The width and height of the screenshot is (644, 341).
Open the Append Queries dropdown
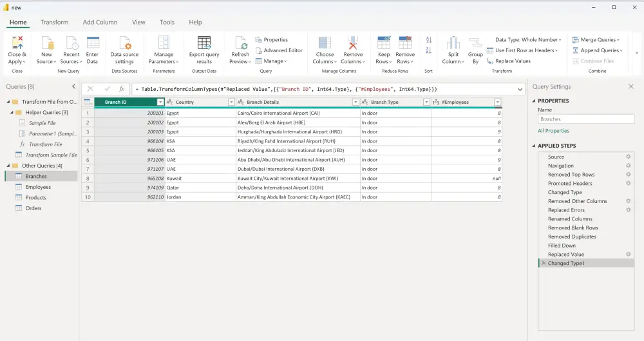598,50
